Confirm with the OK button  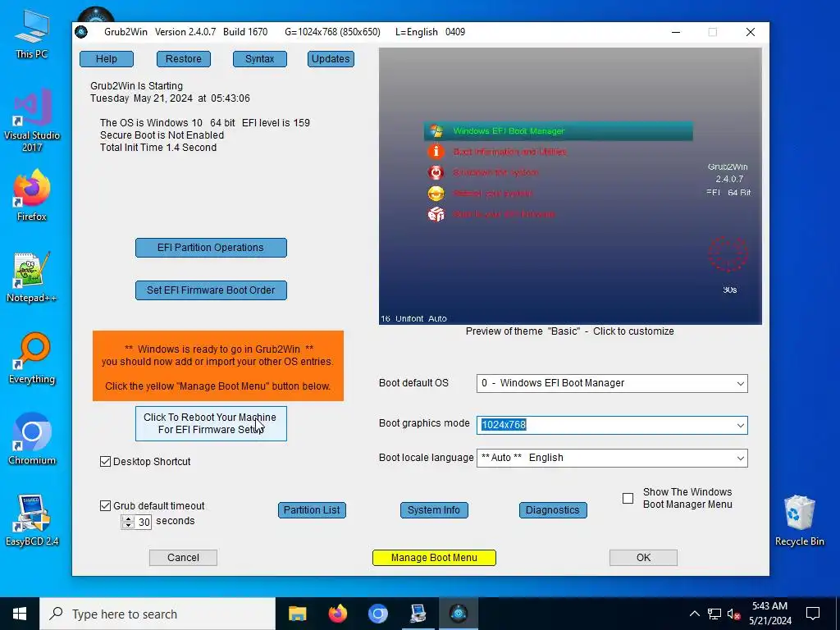pos(643,558)
